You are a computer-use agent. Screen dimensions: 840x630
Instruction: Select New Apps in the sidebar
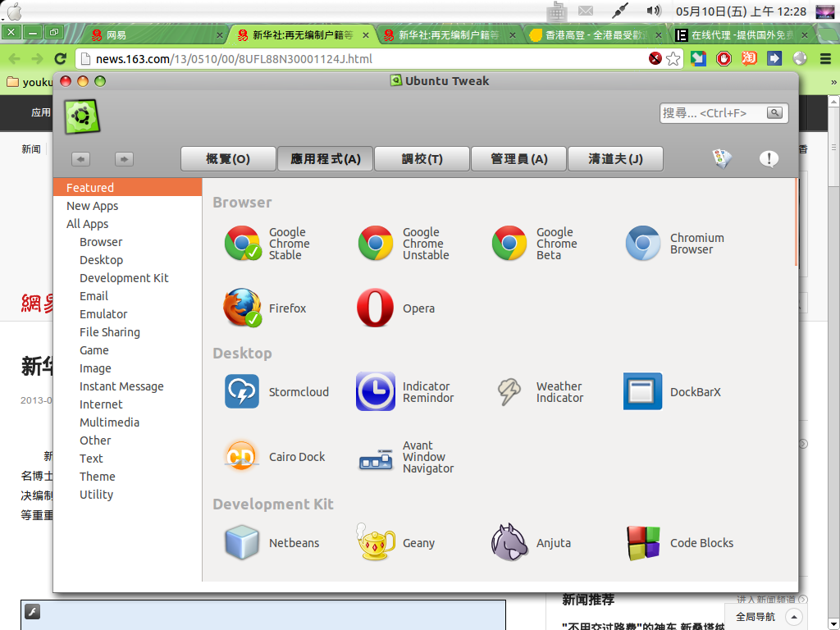(127, 206)
